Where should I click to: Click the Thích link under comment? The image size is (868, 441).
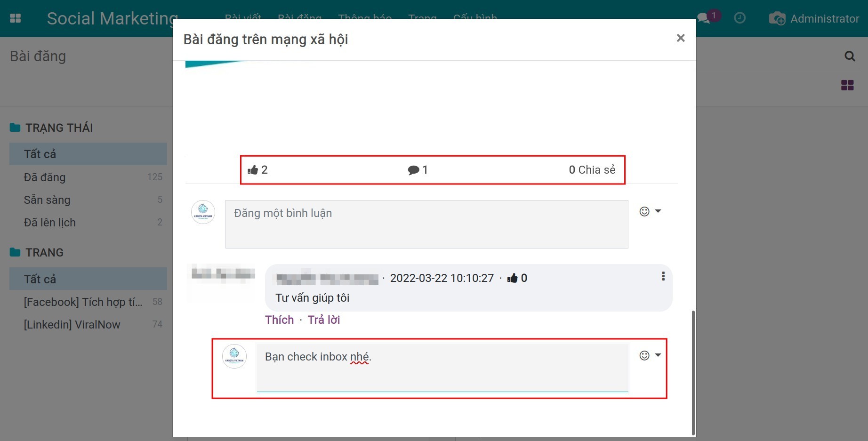coord(279,320)
